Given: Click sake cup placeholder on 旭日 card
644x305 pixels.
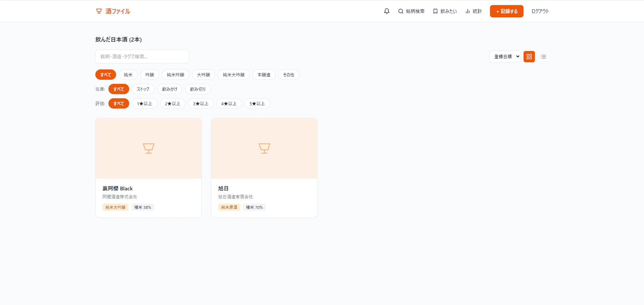Looking at the screenshot, I should pyautogui.click(x=264, y=148).
